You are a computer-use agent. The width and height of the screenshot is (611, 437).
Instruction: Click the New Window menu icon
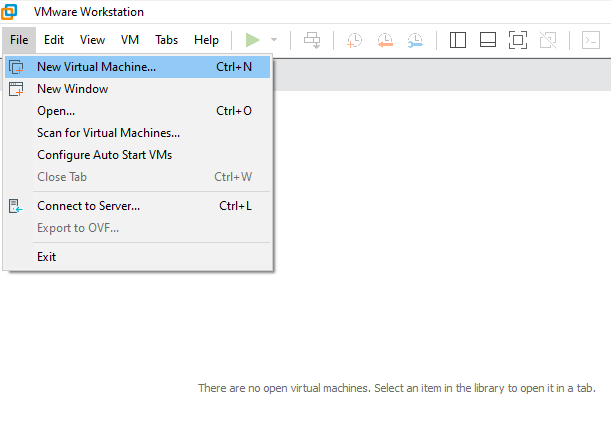(16, 89)
